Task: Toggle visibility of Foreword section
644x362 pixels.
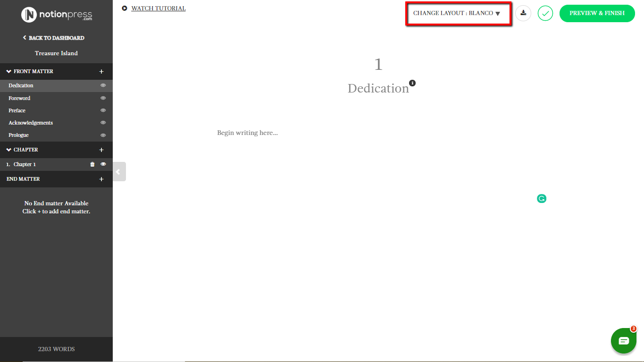Action: pos(103,98)
